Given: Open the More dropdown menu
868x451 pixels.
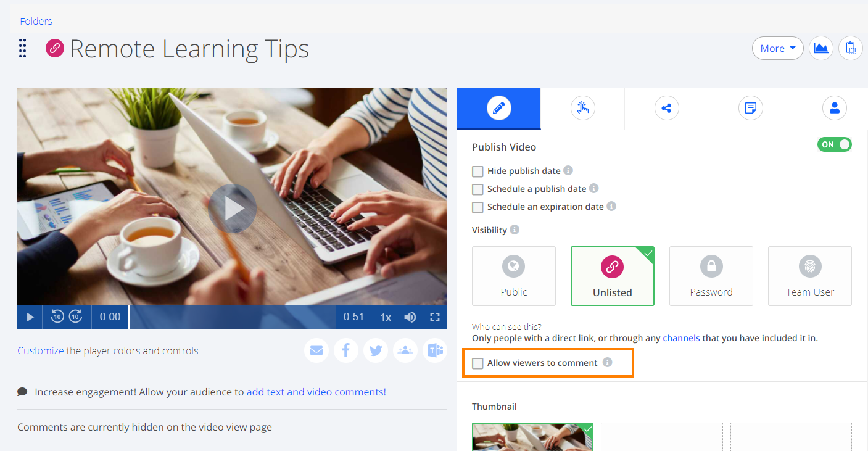Looking at the screenshot, I should pos(777,48).
